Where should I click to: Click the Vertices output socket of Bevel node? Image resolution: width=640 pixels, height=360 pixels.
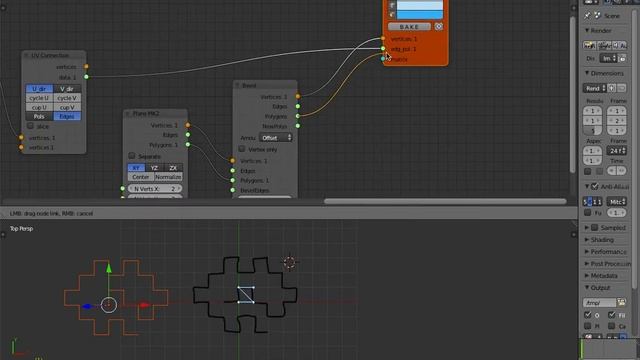pyautogui.click(x=298, y=96)
